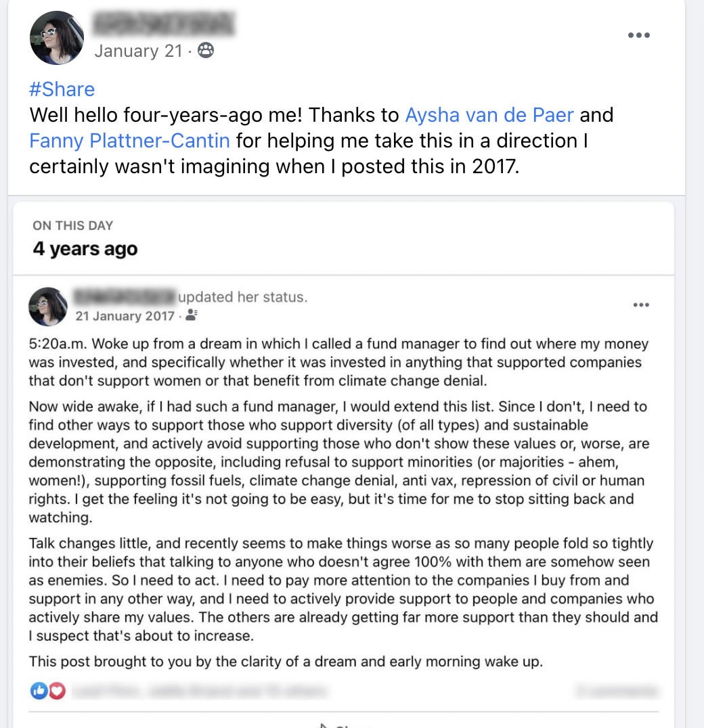Visit Fanny Plattner-Cantin's profile

[129, 141]
